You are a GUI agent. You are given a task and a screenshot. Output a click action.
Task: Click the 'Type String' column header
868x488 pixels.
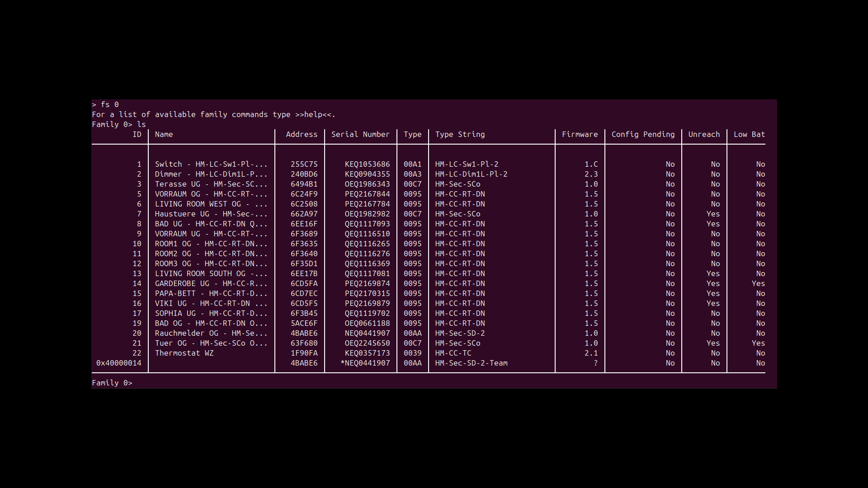click(x=460, y=134)
